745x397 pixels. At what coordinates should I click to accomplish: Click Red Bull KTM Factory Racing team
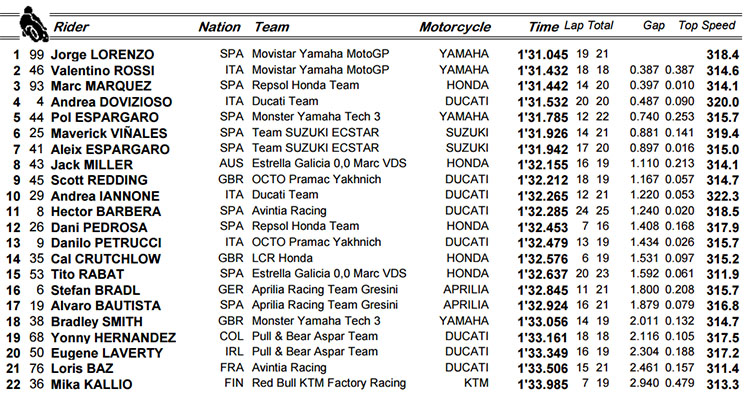click(x=329, y=383)
